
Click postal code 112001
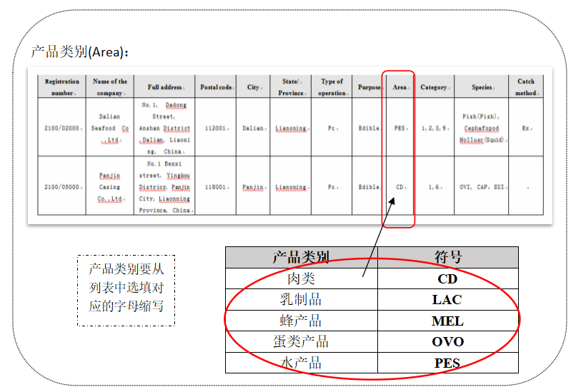click(216, 128)
